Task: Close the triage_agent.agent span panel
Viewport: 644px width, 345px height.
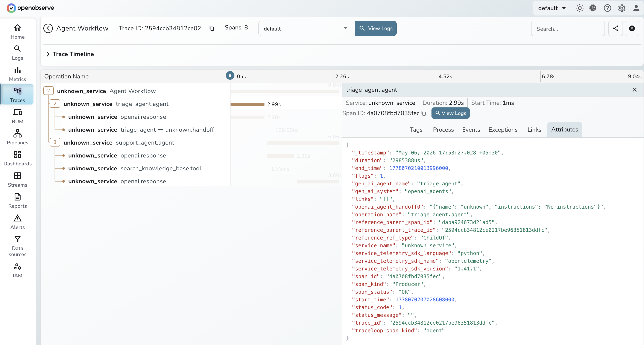Action: [x=634, y=90]
